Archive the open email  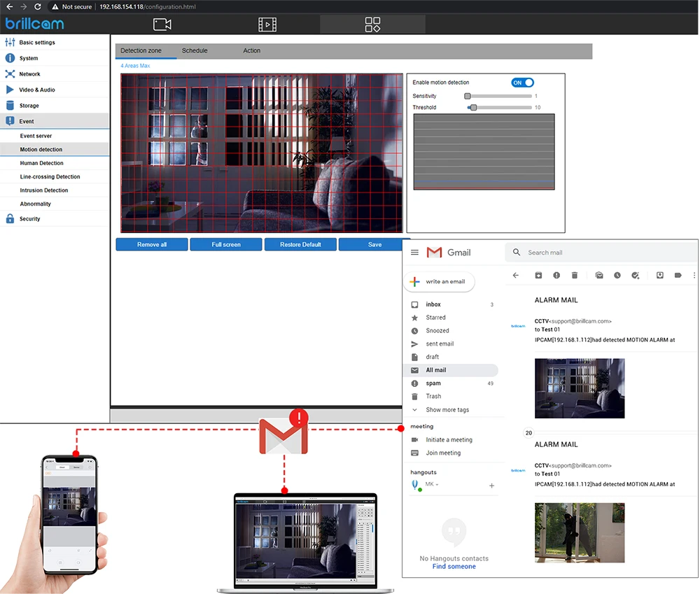click(x=538, y=276)
